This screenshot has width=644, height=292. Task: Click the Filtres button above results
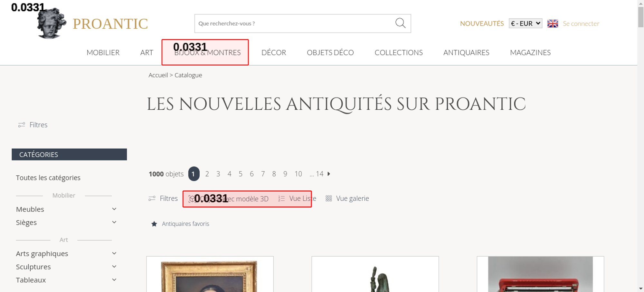tap(163, 198)
